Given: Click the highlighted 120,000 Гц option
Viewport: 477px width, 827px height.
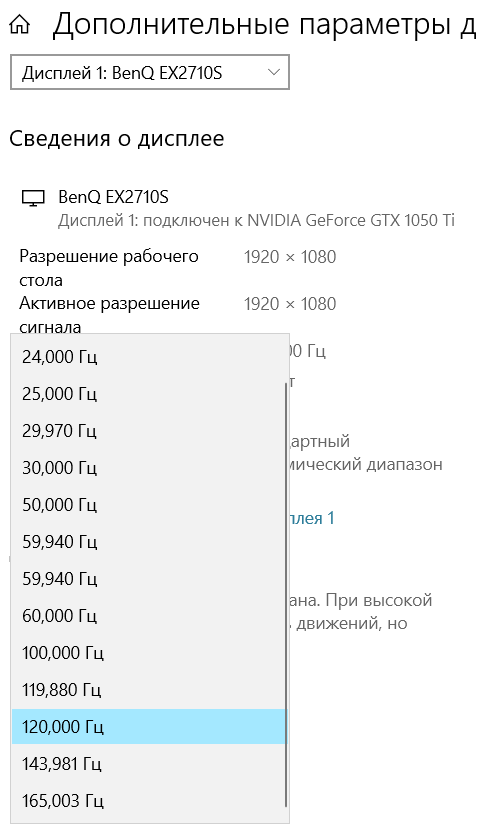Looking at the screenshot, I should click(148, 727).
